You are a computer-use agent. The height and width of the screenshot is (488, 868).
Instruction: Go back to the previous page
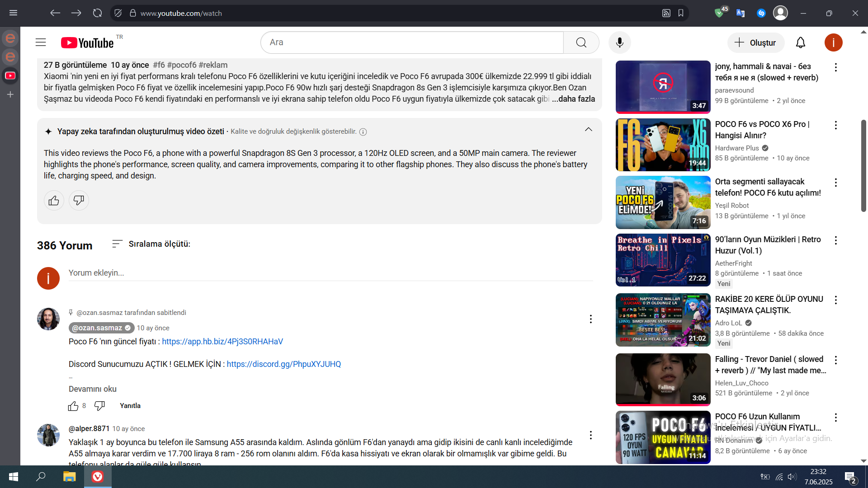(55, 13)
